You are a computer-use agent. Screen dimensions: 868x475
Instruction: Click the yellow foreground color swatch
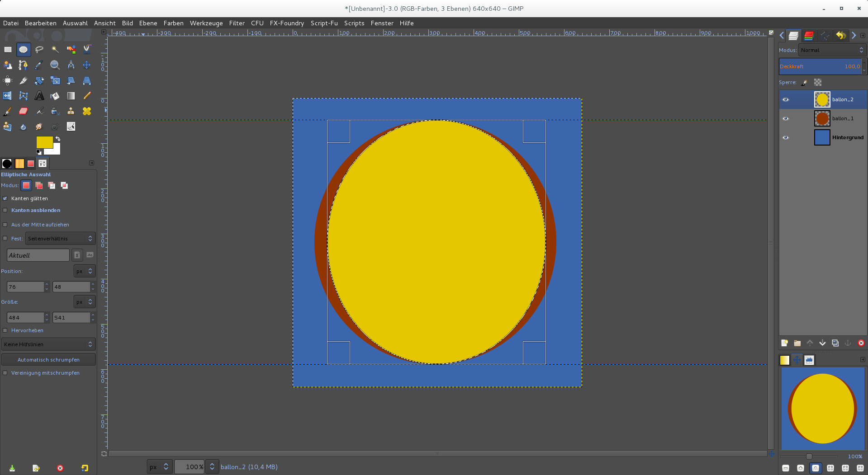43,142
